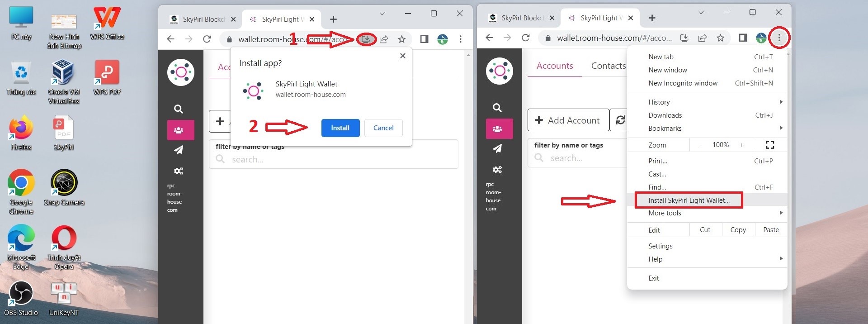Bookmark page with star in left window

coord(401,39)
